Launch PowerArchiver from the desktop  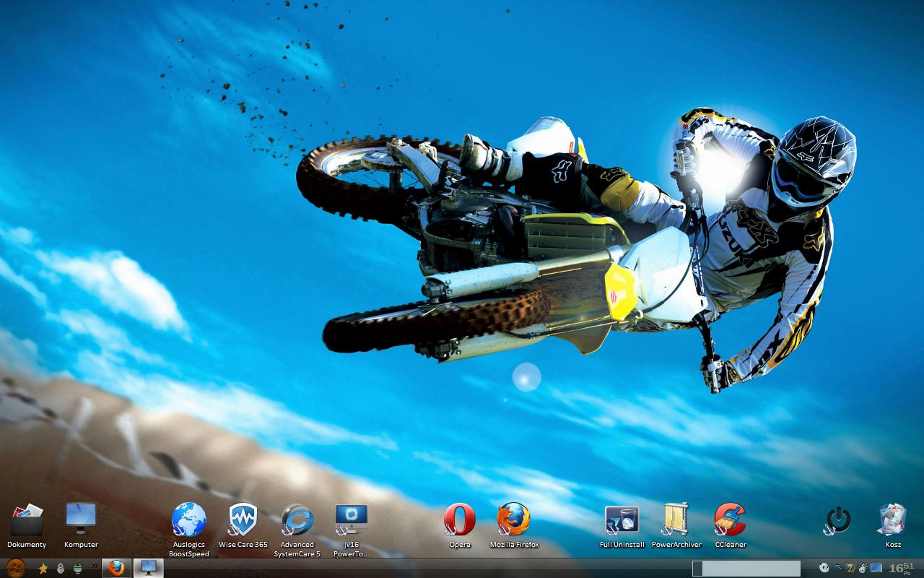pyautogui.click(x=676, y=521)
